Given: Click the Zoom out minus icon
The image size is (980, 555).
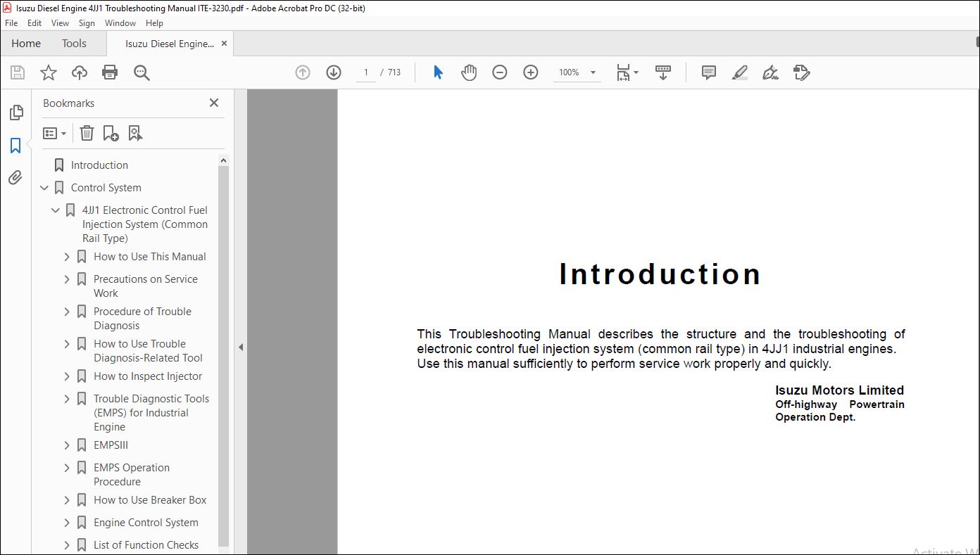Looking at the screenshot, I should coord(500,72).
